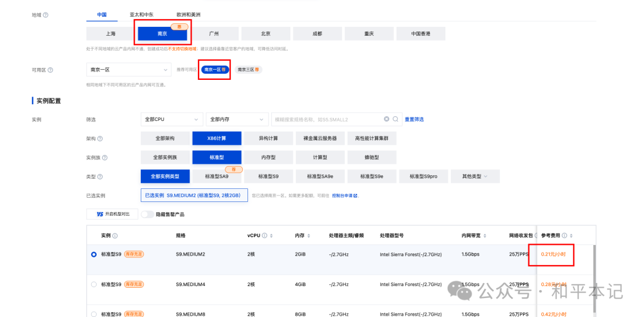Select the 北京 region
This screenshot has height=317, width=644.
(266, 34)
